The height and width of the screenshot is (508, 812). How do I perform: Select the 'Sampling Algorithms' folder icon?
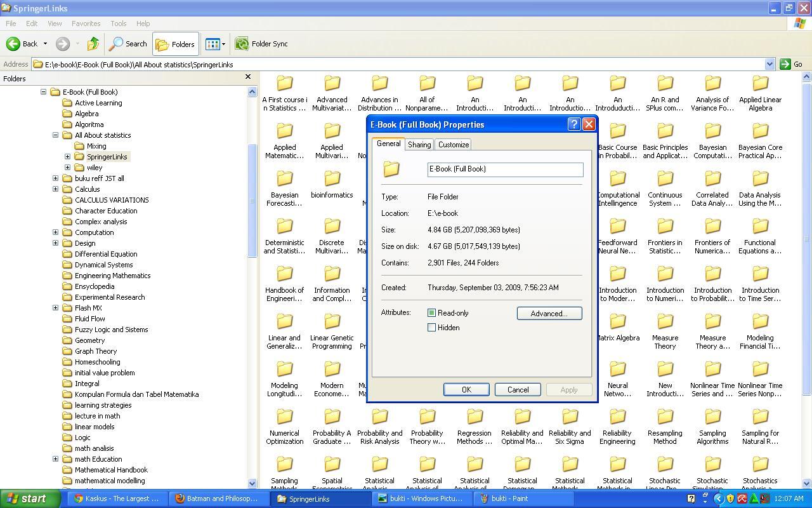pyautogui.click(x=712, y=417)
